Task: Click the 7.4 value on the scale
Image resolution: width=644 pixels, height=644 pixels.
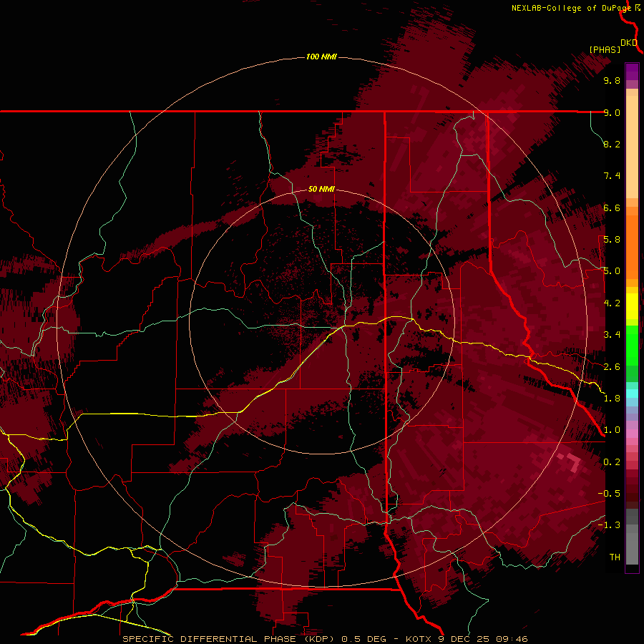Action: click(x=612, y=176)
